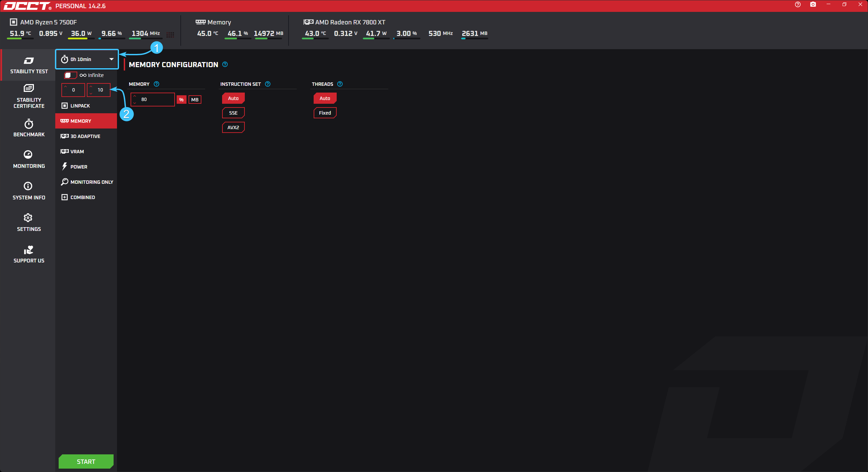Decrease the memory percentage stepper
This screenshot has height=472, width=868.
pyautogui.click(x=135, y=103)
